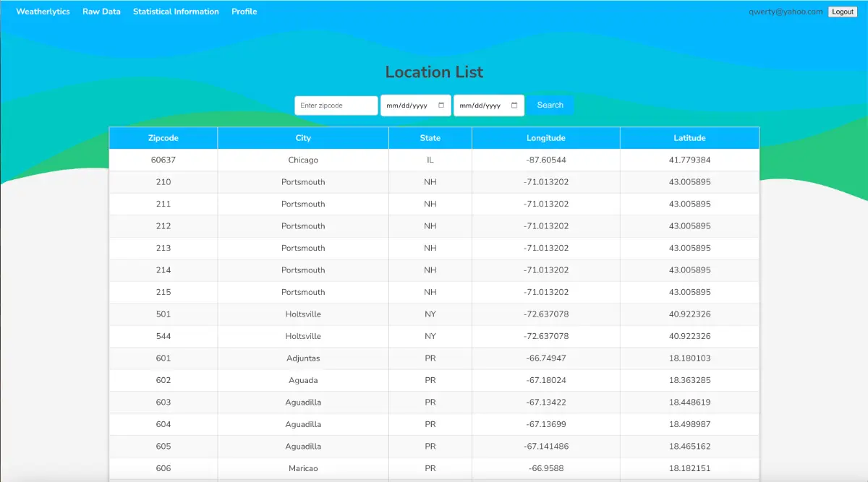Click the qwerty@yahoo.com account email
Viewport: 868px width, 482px height.
[786, 12]
